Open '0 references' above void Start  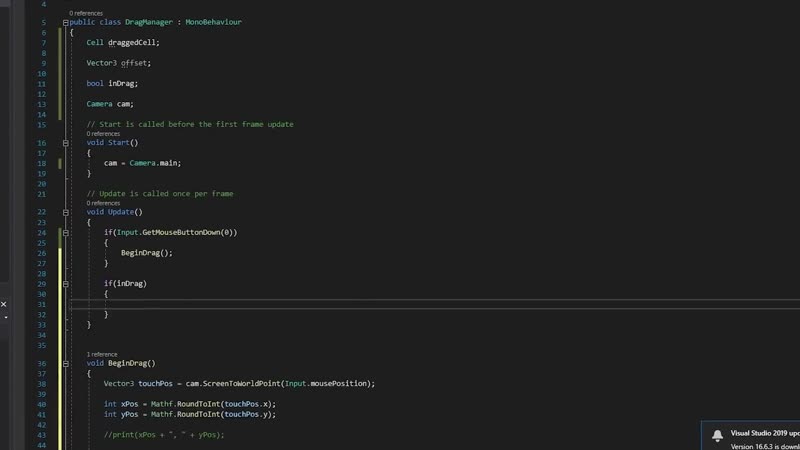click(x=103, y=133)
